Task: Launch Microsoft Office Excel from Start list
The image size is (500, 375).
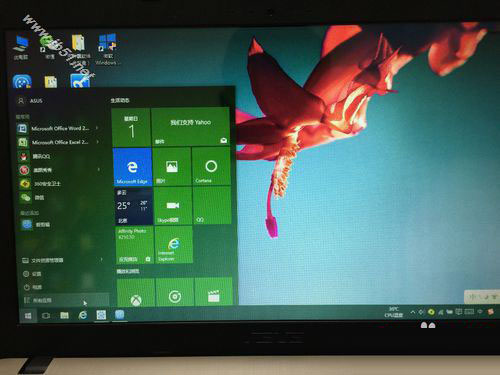Action: pyautogui.click(x=58, y=142)
